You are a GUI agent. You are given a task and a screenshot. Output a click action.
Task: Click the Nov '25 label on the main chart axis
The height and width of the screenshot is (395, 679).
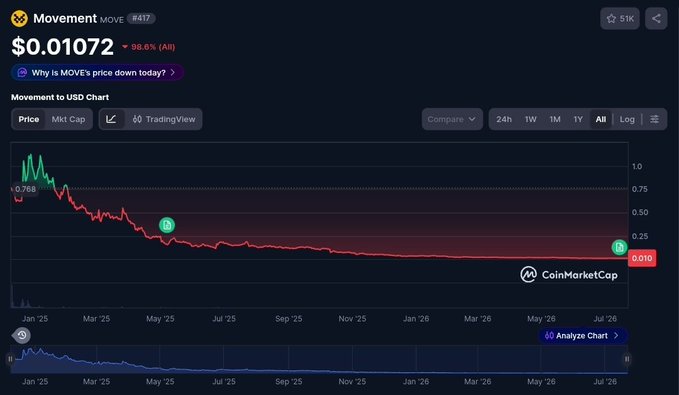[352, 319]
